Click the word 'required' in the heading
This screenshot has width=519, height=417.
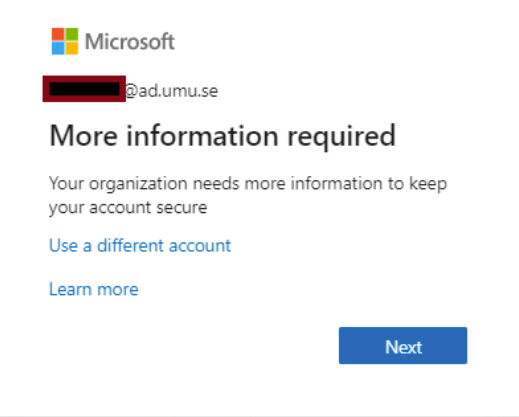[x=341, y=137]
